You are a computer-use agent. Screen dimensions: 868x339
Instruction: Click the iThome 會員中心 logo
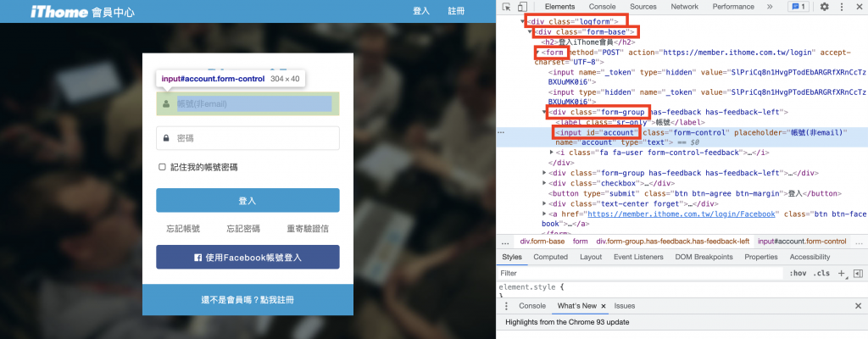(x=82, y=12)
